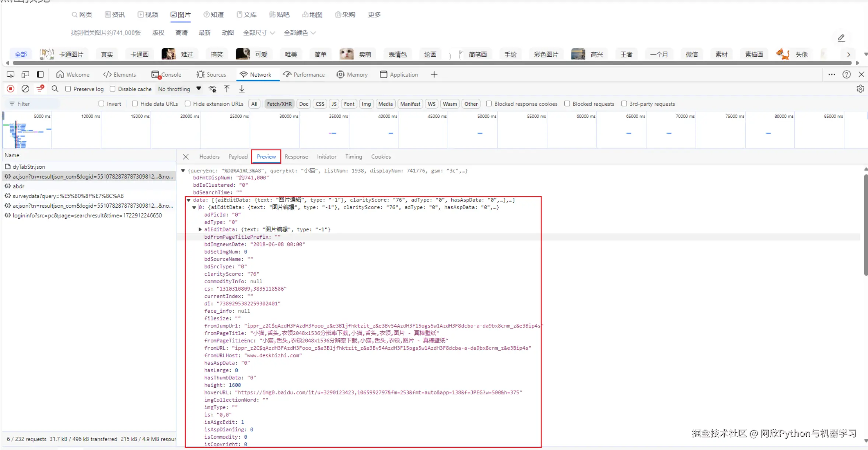The image size is (868, 450).
Task: Switch to the Response tab
Action: click(x=296, y=157)
